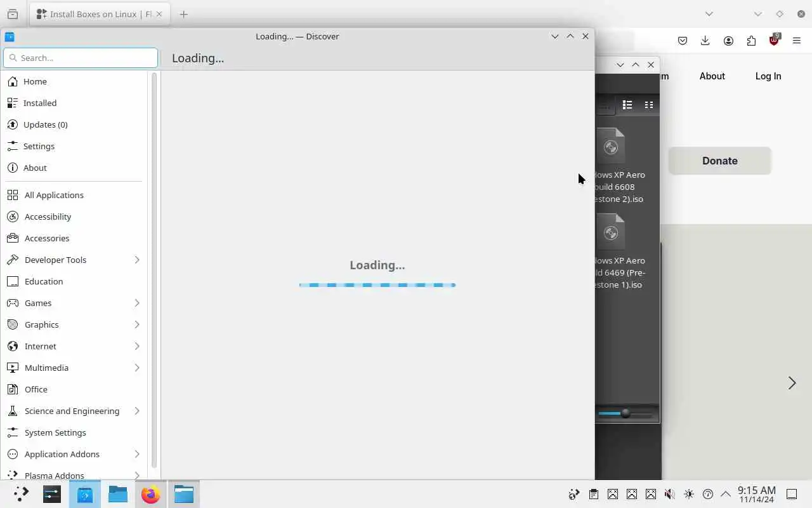Go to Home in the Discover sidebar

click(x=75, y=81)
